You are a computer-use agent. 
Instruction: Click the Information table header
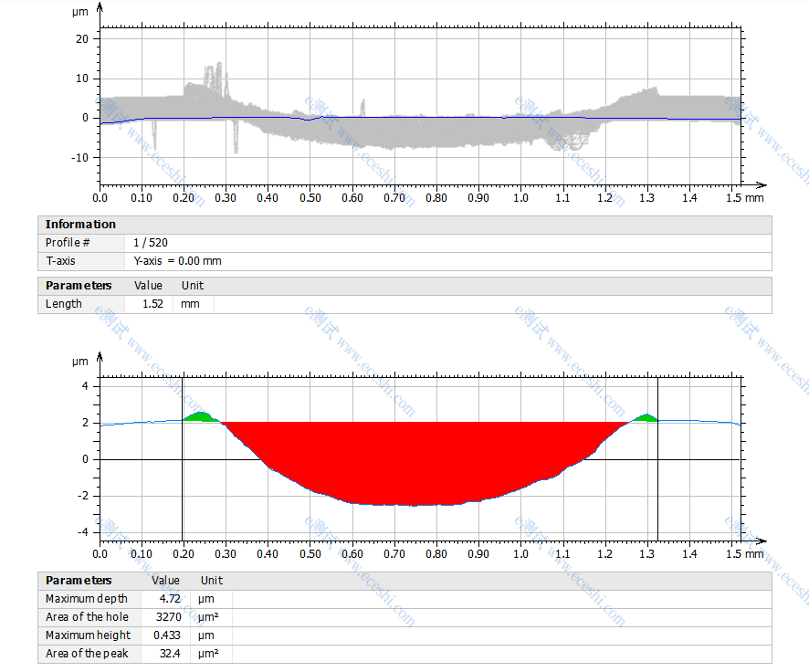[80, 225]
